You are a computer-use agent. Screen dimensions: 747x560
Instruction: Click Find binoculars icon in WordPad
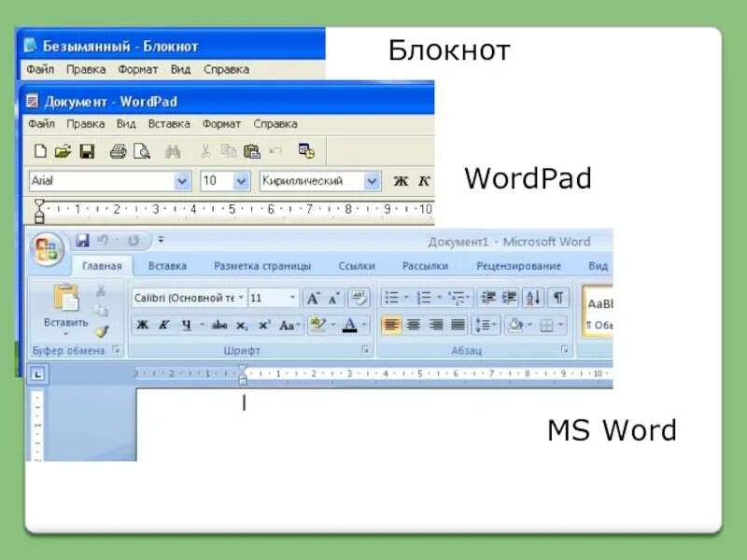(x=172, y=152)
